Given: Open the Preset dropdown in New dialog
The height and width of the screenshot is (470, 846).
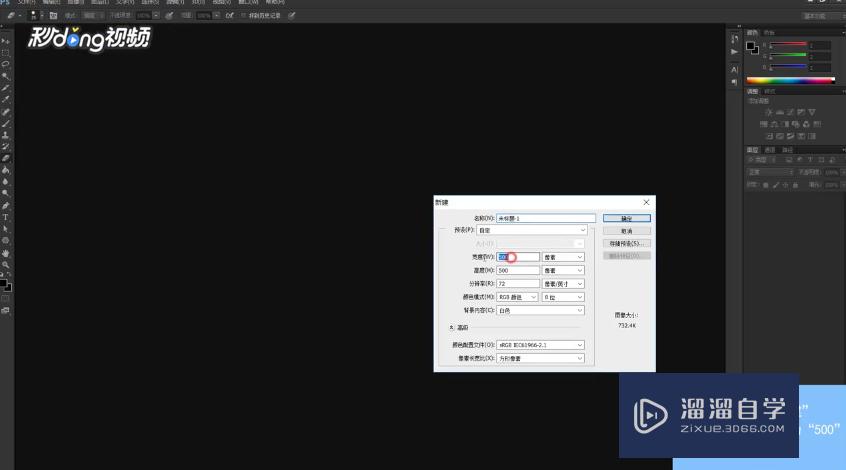Looking at the screenshot, I should 531,230.
